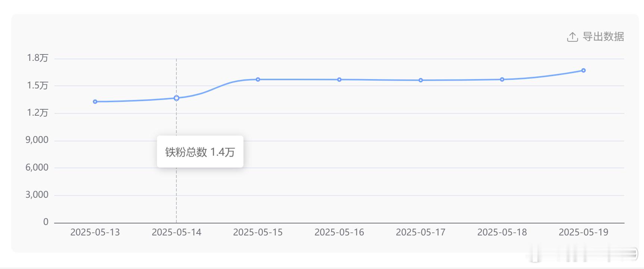
Task: Click the 1.2万 y-axis label
Action: pyautogui.click(x=37, y=113)
